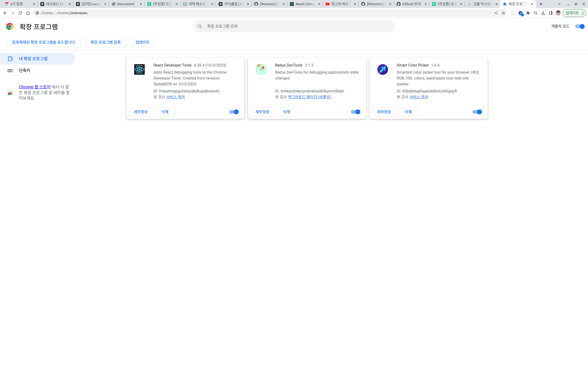Viewport: 588px width, 371px height.
Task: Open the media control toolbar icon
Action: (x=536, y=13)
